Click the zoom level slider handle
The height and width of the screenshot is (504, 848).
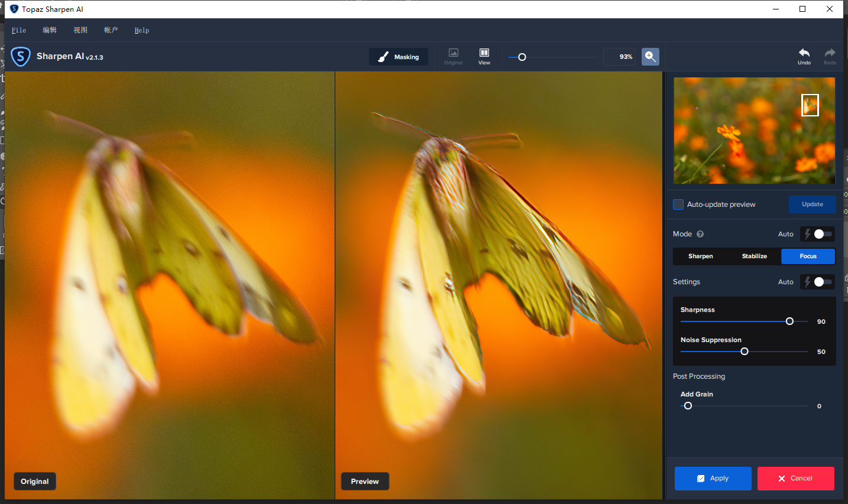[x=522, y=57]
